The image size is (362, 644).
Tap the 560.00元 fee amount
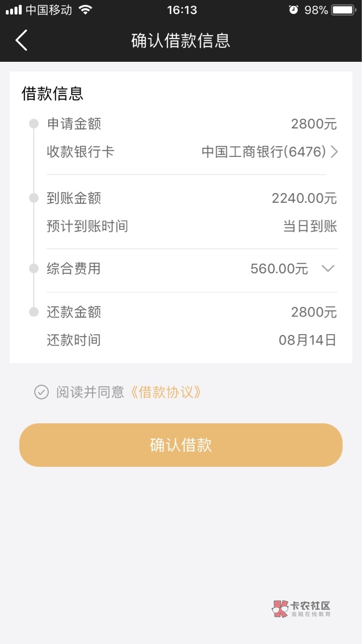pos(279,269)
